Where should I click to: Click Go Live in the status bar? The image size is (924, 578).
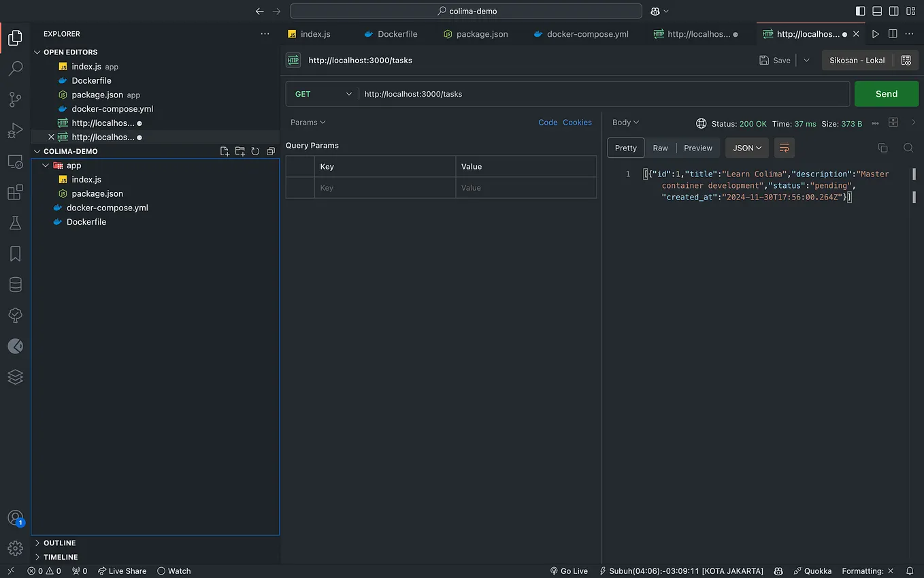(569, 571)
